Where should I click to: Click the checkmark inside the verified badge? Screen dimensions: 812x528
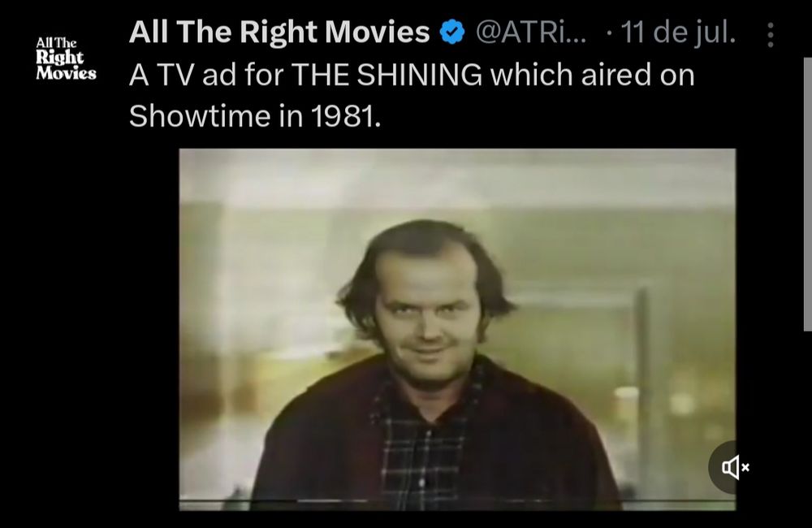coord(452,32)
